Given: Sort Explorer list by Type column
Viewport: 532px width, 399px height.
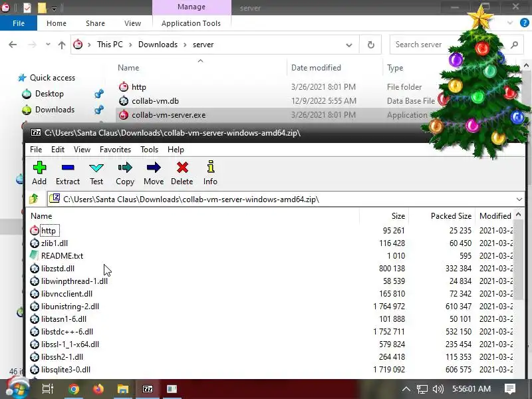Looking at the screenshot, I should (x=395, y=68).
